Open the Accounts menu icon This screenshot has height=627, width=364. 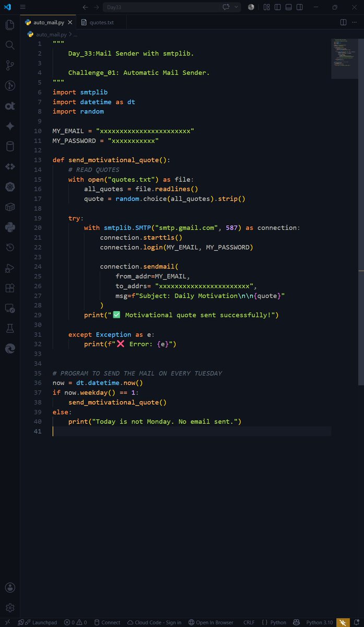[x=10, y=588]
